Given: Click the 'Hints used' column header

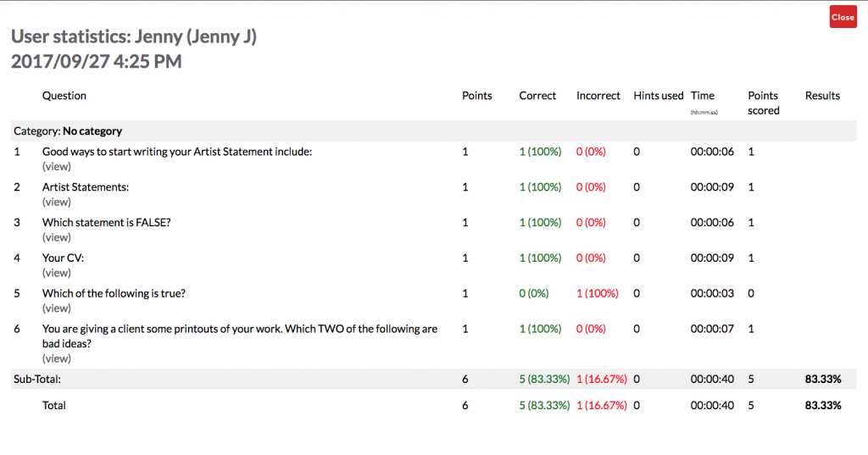Looking at the screenshot, I should pos(658,96).
